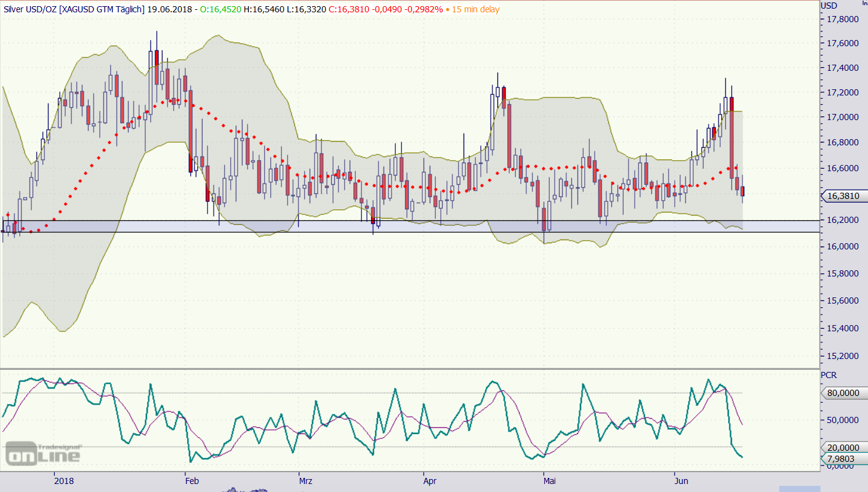Select the PCR 20,0000 lower level tag

pyautogui.click(x=844, y=448)
